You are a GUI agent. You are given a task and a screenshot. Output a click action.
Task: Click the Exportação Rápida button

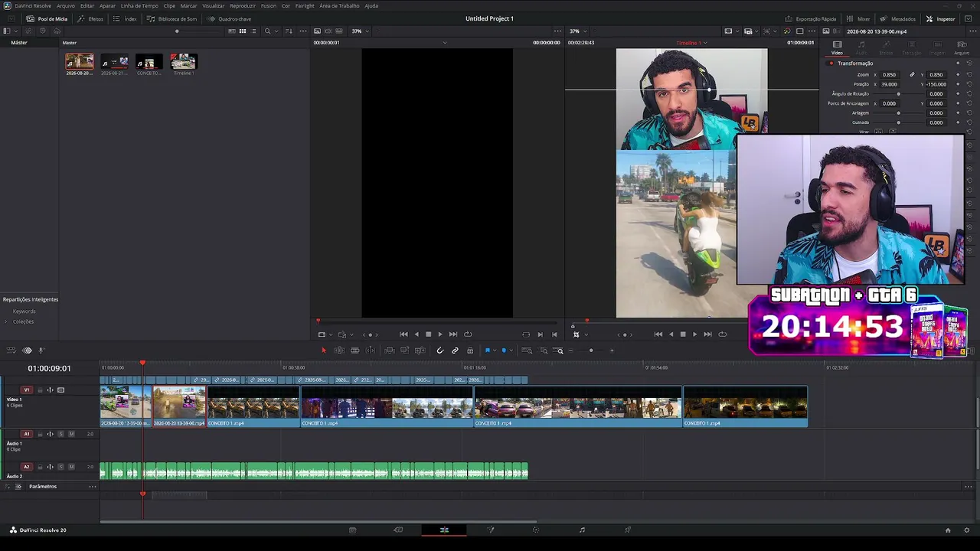click(811, 18)
